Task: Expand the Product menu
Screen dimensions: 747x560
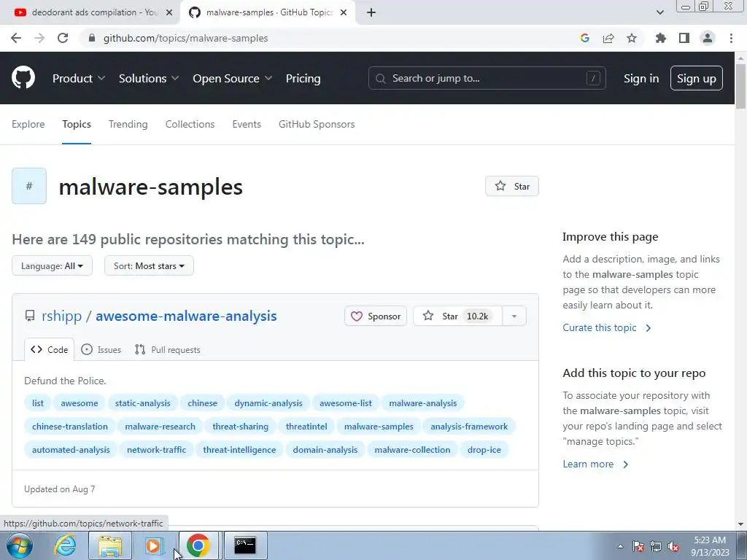Action: pyautogui.click(x=78, y=78)
